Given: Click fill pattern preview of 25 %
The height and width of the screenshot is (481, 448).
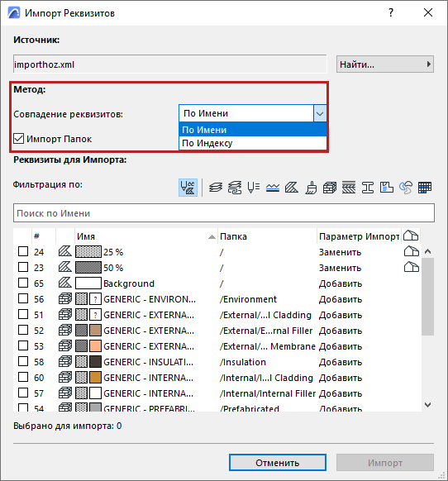Looking at the screenshot, I should tap(88, 251).
